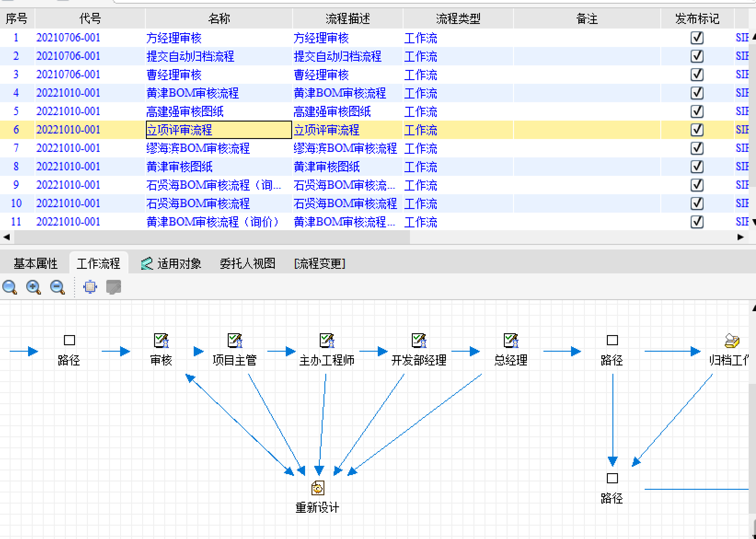The image size is (756, 539).
Task: Zoom out of the workflow diagram
Action: click(58, 287)
